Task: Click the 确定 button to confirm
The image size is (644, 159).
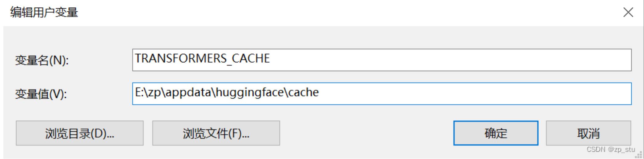Action: click(496, 133)
